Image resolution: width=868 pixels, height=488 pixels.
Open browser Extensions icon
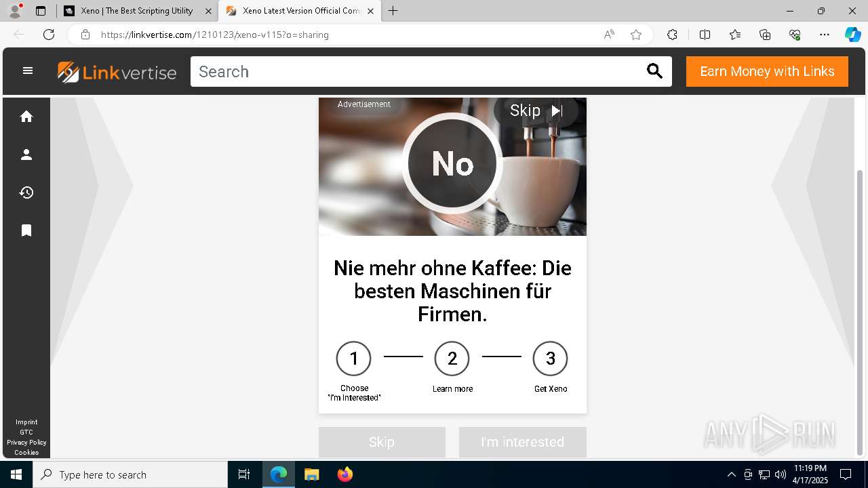(672, 35)
